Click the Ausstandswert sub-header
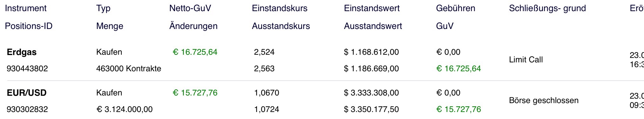 [x=373, y=26]
